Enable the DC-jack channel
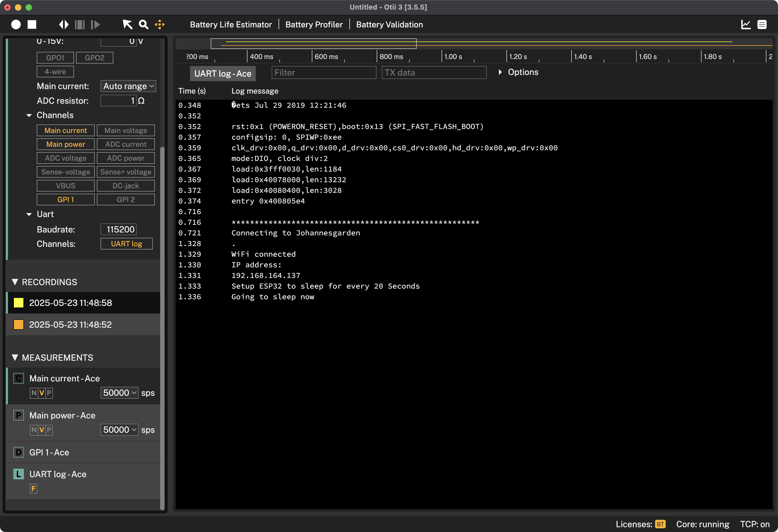This screenshot has width=778, height=532. [126, 186]
